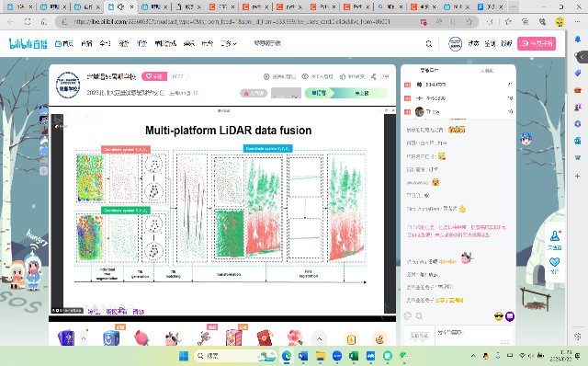Select the red envelope gift
Image resolution: width=588 pixels, height=366 pixels.
[265, 337]
